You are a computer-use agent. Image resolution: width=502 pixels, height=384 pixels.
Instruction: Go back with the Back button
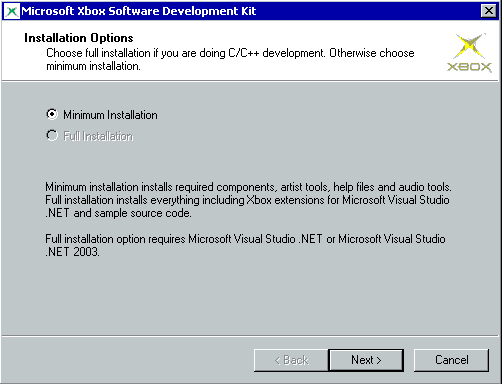pyautogui.click(x=291, y=360)
